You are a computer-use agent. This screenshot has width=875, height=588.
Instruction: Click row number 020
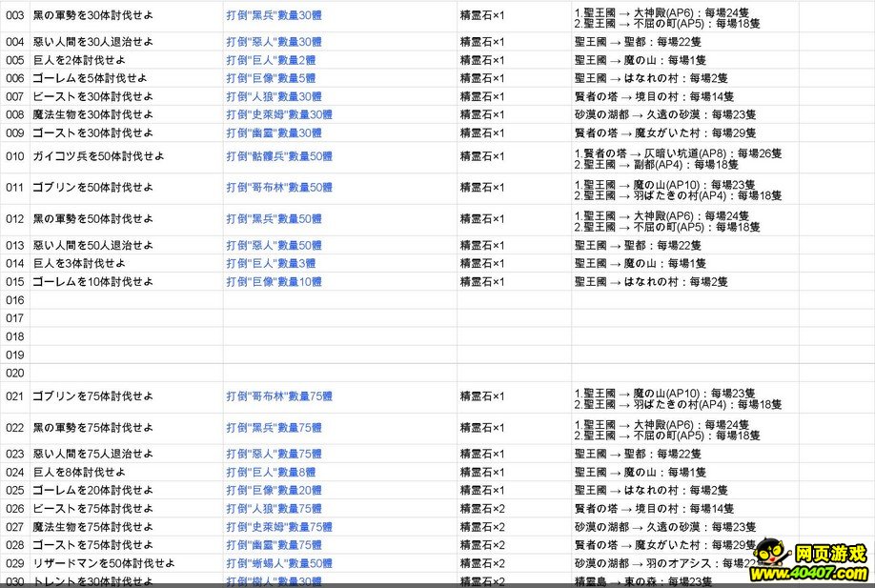click(15, 373)
